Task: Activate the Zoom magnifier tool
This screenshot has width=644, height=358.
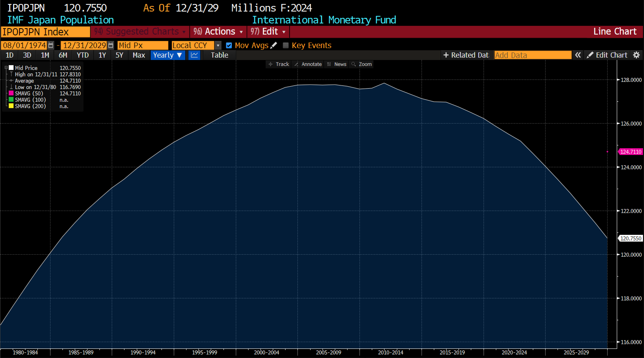Action: pyautogui.click(x=362, y=64)
